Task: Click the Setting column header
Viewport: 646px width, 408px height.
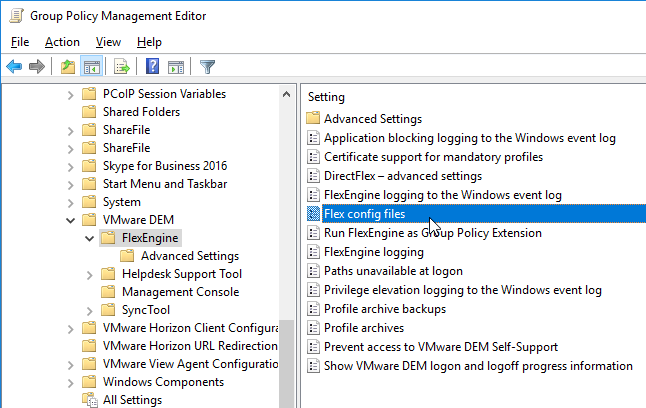Action: pos(326,97)
